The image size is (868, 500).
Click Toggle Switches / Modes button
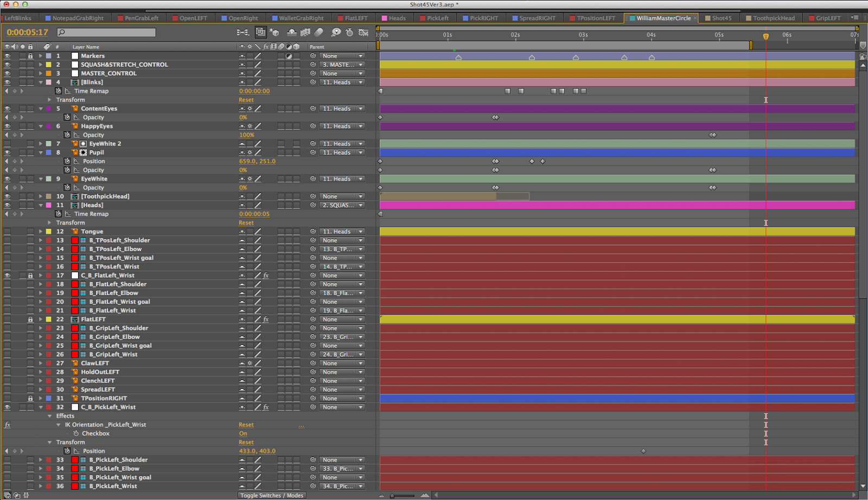[x=272, y=495]
